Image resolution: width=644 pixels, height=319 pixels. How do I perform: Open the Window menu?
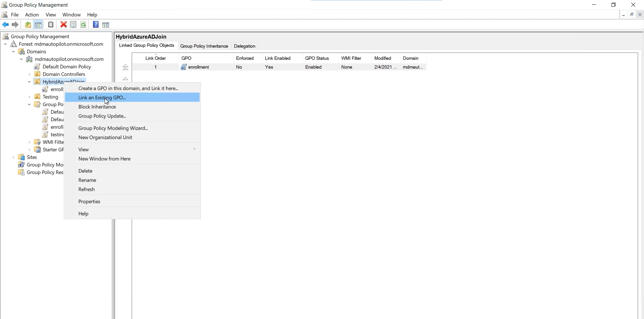71,15
